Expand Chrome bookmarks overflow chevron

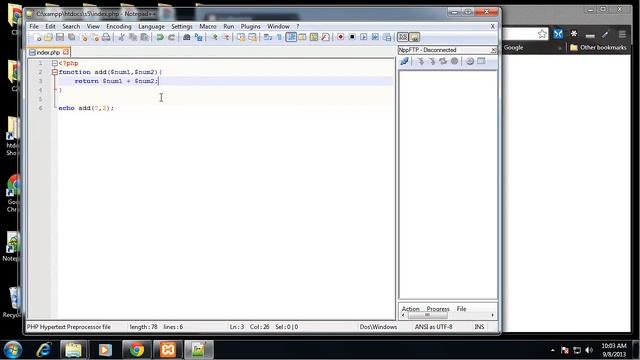point(559,48)
